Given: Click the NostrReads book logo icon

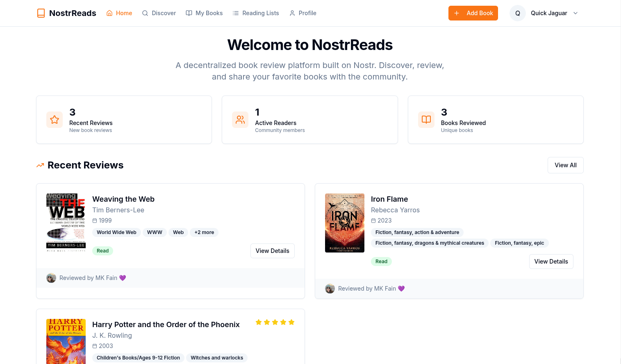Looking at the screenshot, I should (x=41, y=13).
